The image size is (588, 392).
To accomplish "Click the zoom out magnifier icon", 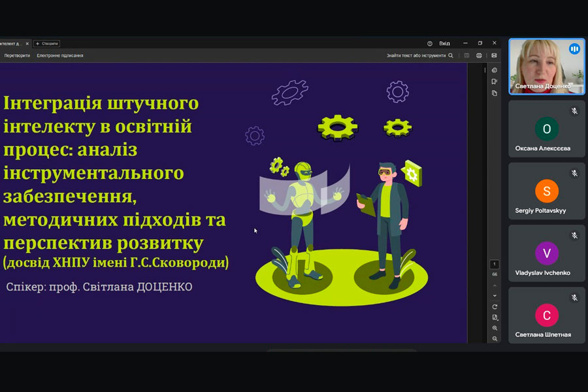I will (x=495, y=339).
